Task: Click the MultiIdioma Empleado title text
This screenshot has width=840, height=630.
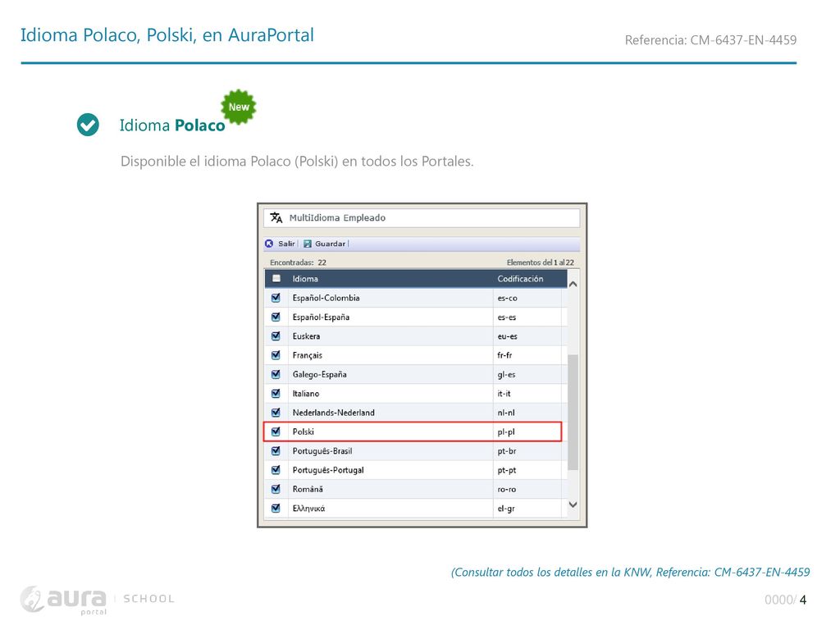Action: [337, 217]
